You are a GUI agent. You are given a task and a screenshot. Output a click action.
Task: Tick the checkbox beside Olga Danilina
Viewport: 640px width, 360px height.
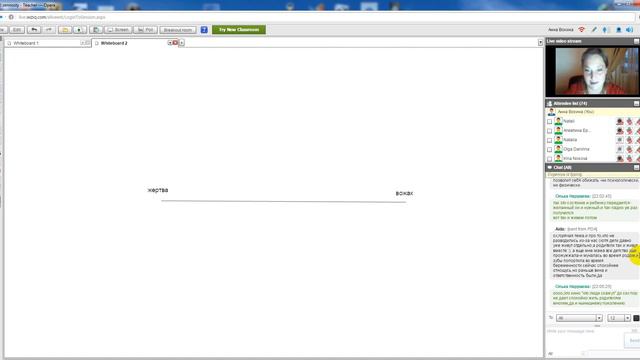pyautogui.click(x=549, y=150)
